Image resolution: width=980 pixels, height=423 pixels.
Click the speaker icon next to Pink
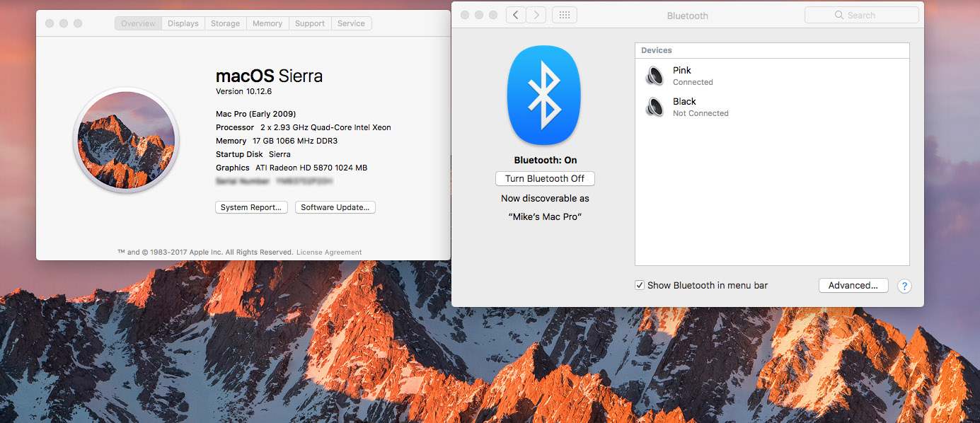(x=655, y=76)
